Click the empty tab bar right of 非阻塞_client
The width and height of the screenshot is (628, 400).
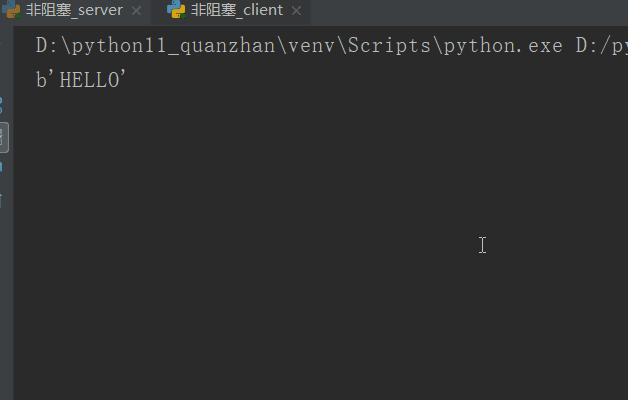point(469,11)
